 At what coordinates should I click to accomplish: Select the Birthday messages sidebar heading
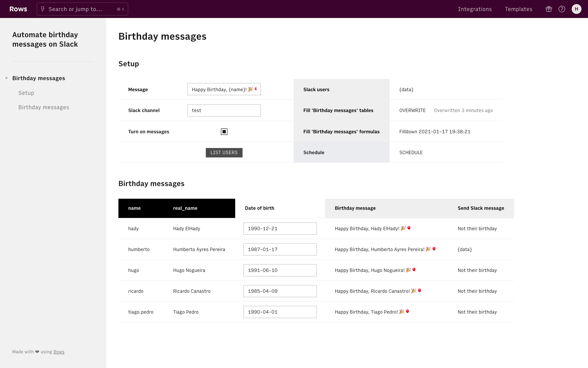tap(39, 78)
